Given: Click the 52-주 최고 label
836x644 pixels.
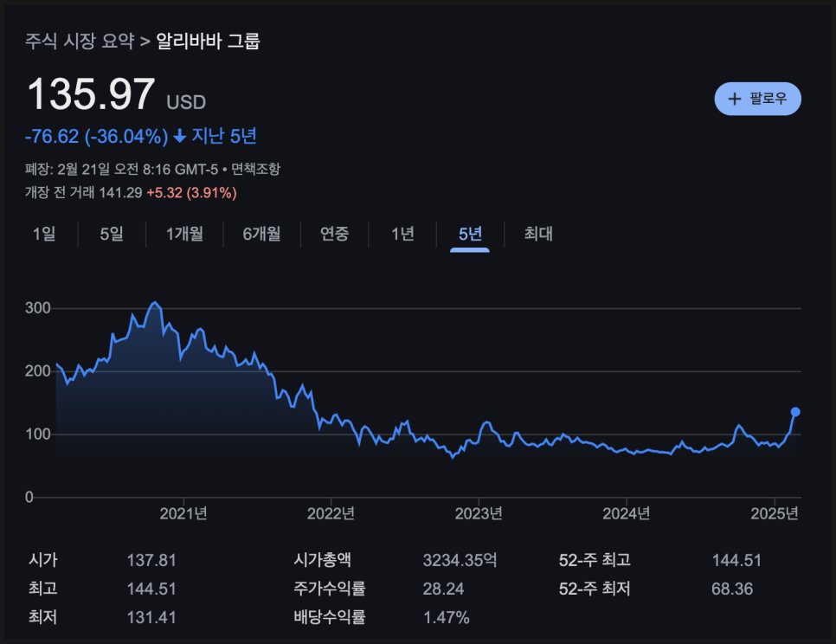Looking at the screenshot, I should 595,560.
